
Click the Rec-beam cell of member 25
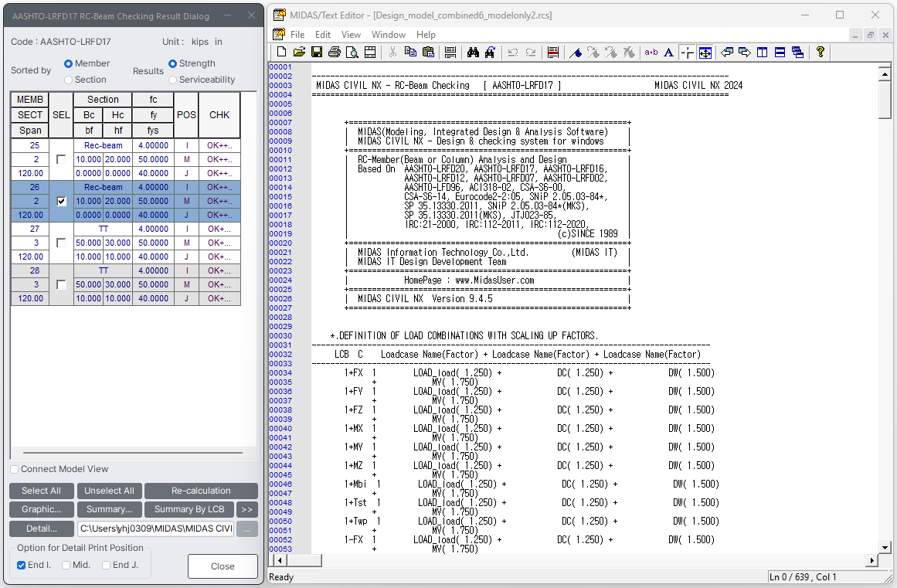pyautogui.click(x=103, y=145)
